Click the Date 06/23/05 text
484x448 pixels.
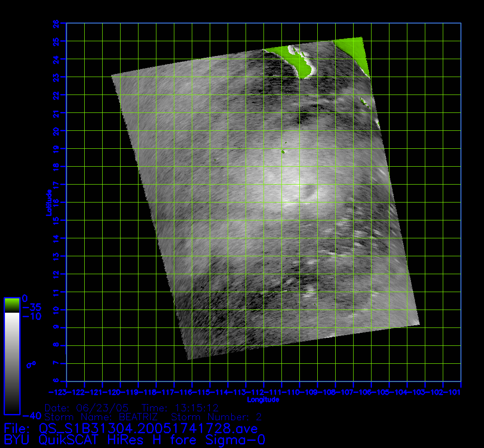(x=86, y=408)
